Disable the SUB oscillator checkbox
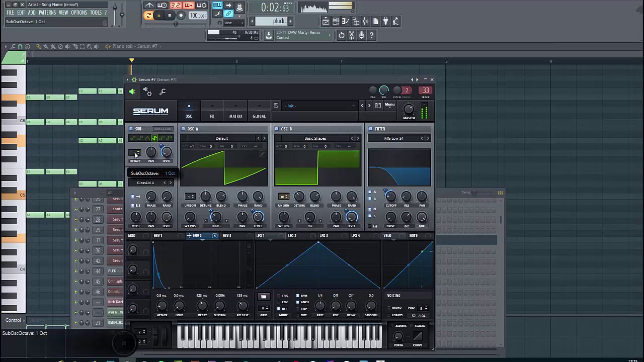Viewport: 644px width, 362px height. point(131,129)
